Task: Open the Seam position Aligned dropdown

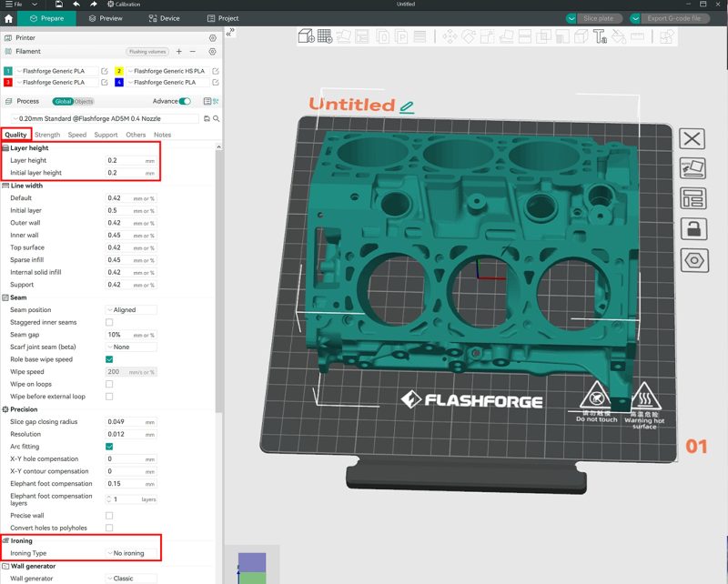Action: click(131, 309)
